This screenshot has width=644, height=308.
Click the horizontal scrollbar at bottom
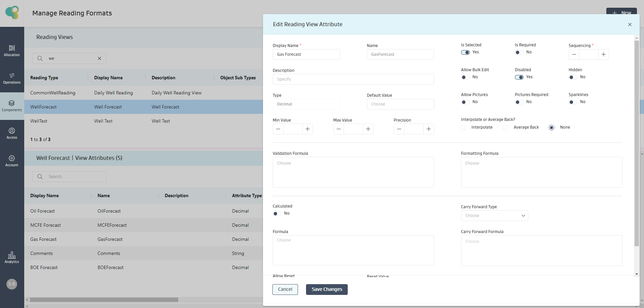(104, 300)
